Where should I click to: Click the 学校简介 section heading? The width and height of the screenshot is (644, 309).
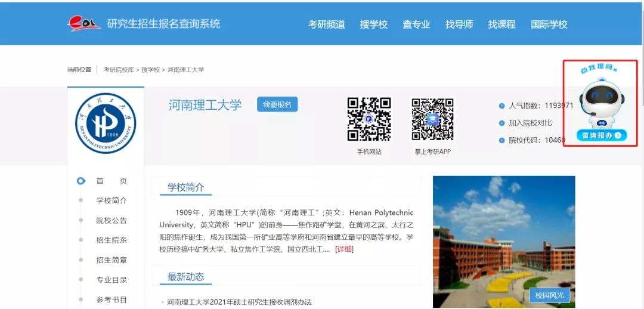[x=185, y=188]
